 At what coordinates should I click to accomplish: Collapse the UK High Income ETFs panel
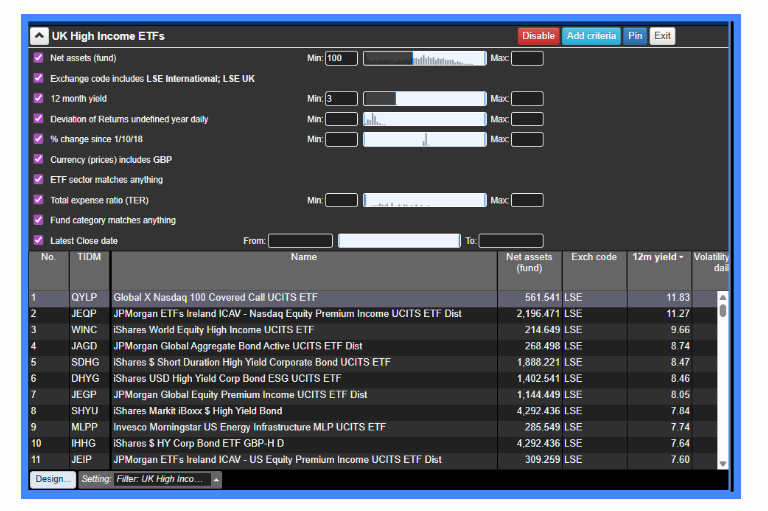coord(39,36)
